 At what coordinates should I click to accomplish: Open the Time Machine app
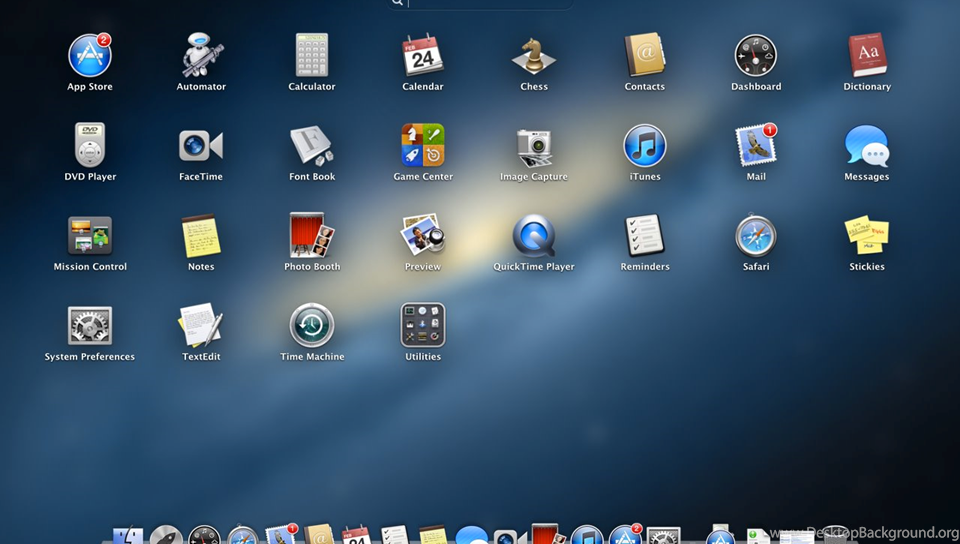[x=312, y=326]
